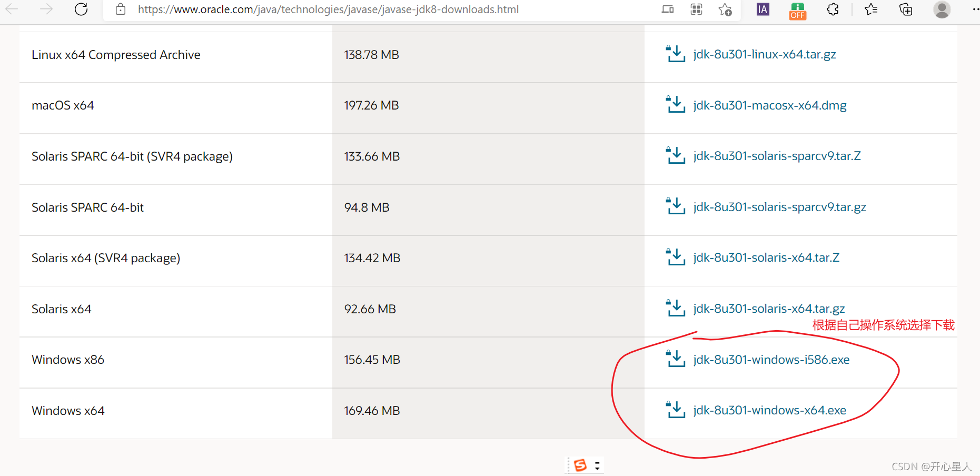Viewport: 980px width, 476px height.
Task: Click download icon for Linux x64 archive
Action: (x=675, y=54)
